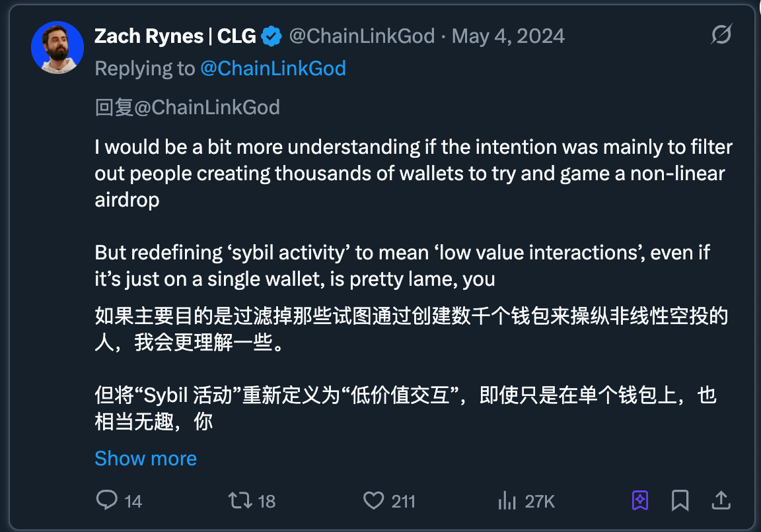Open the share options icon
Screen dimensions: 761x532
721,501
